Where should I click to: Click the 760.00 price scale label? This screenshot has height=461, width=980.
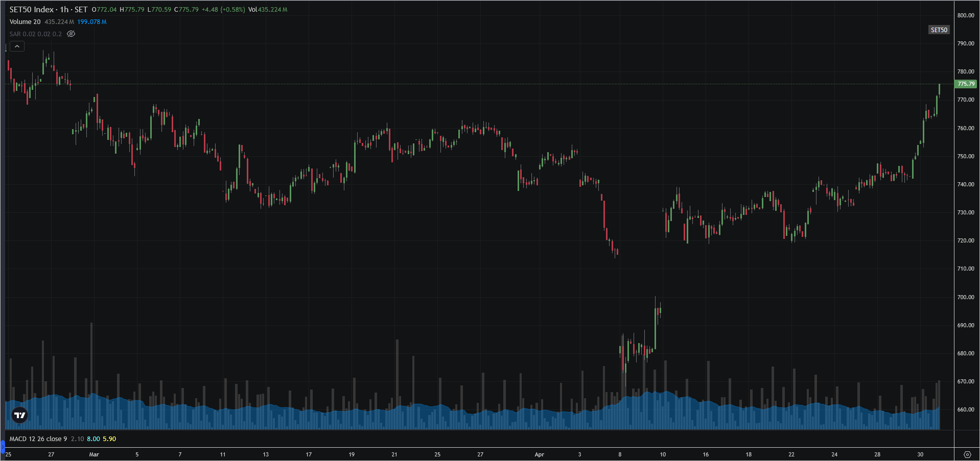966,128
